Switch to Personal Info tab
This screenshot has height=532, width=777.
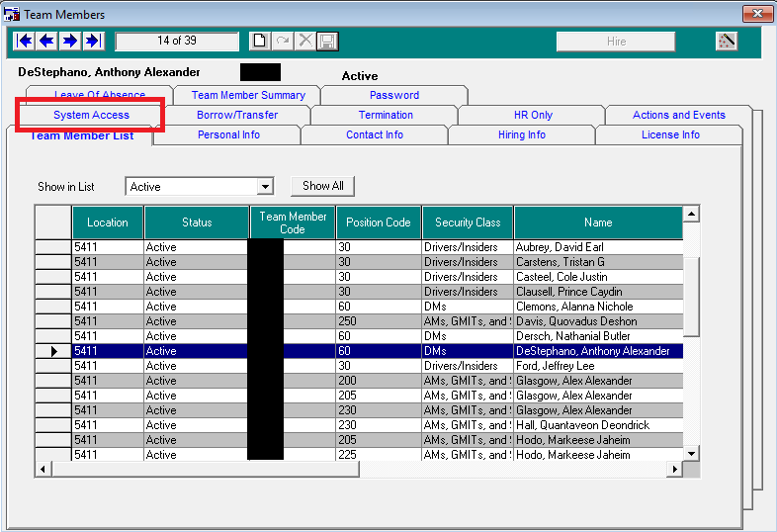click(228, 134)
